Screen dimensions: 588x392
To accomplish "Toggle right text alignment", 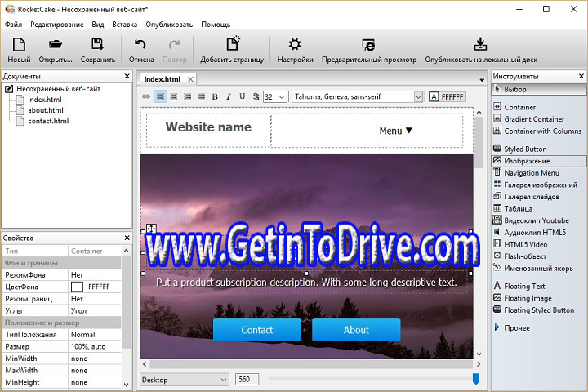I will [188, 97].
